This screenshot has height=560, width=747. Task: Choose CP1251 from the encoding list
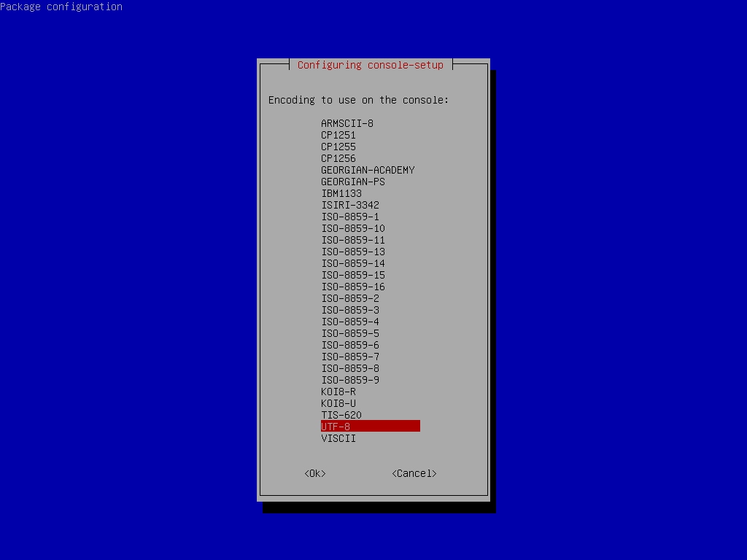click(338, 135)
